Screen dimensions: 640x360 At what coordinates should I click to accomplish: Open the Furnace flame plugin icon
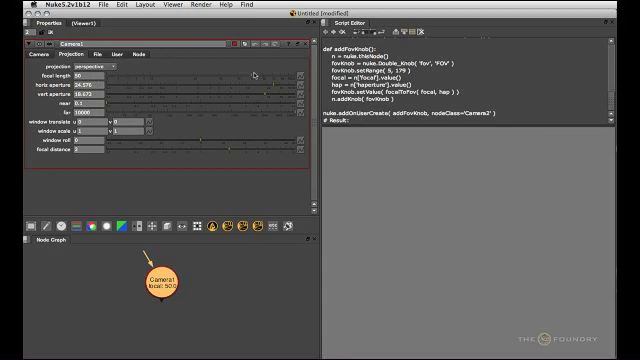[212, 226]
